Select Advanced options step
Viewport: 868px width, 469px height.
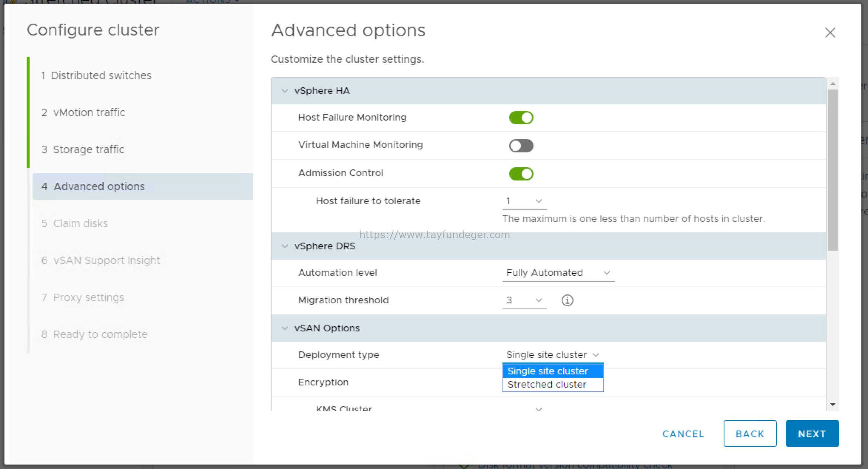point(143,186)
